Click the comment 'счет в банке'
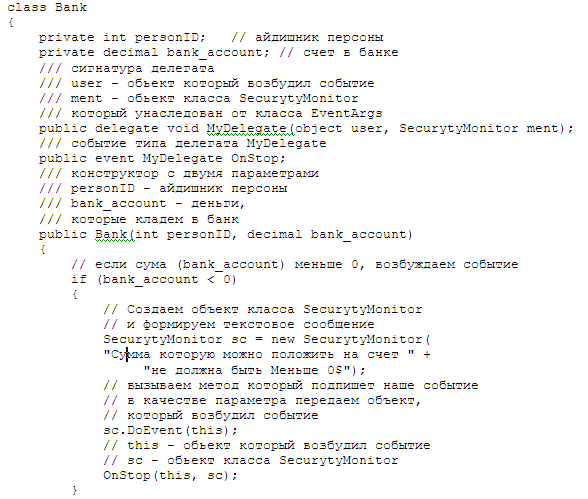This screenshot has height=499, width=588. 351,52
